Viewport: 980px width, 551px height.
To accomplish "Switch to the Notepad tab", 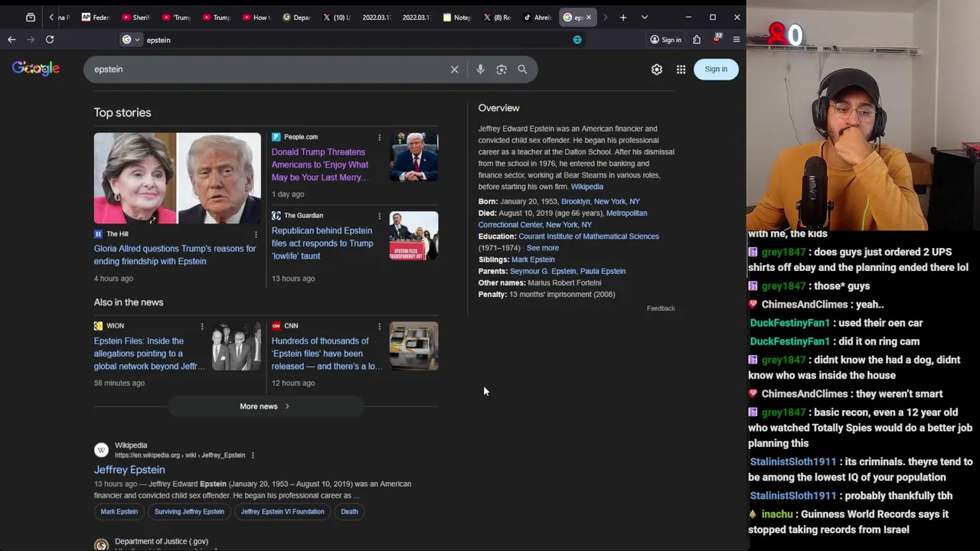I will click(x=458, y=18).
